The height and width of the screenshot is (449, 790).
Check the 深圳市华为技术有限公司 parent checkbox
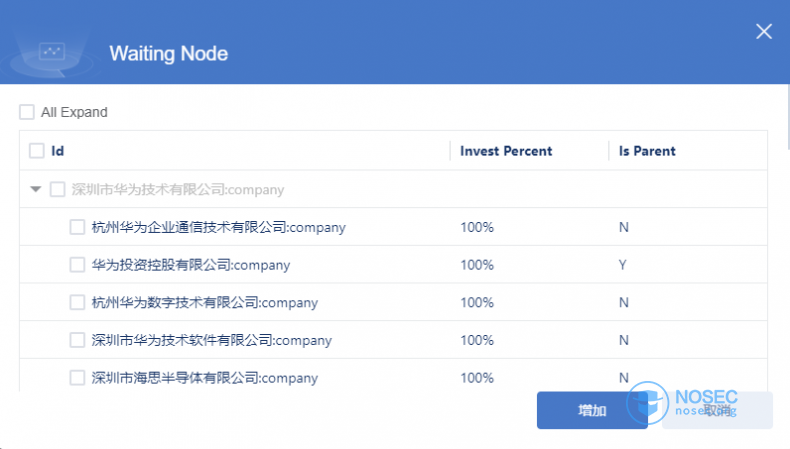tap(57, 189)
